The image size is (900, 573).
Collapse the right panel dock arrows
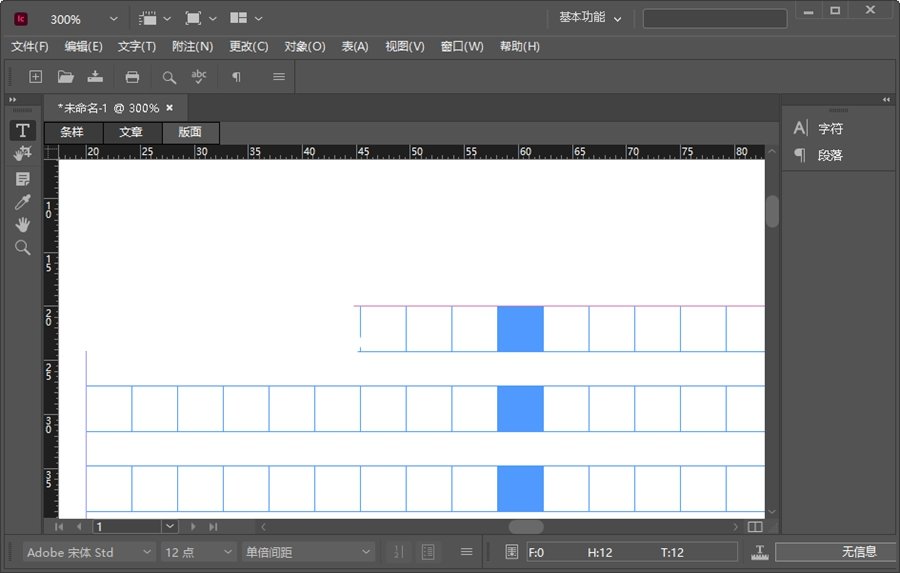click(886, 99)
